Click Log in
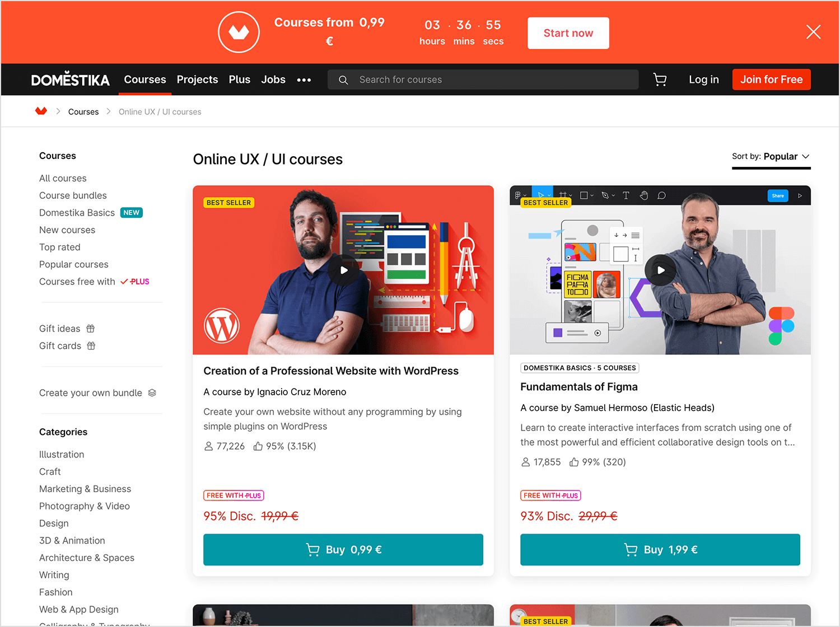The width and height of the screenshot is (840, 627). (704, 79)
